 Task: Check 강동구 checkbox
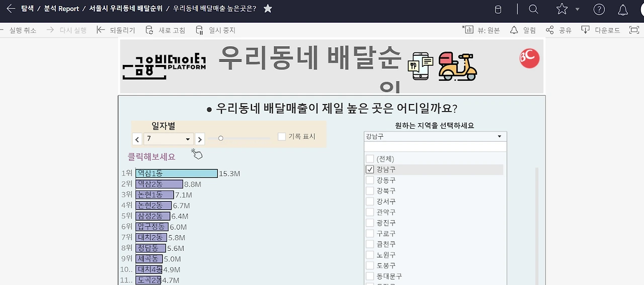point(370,180)
